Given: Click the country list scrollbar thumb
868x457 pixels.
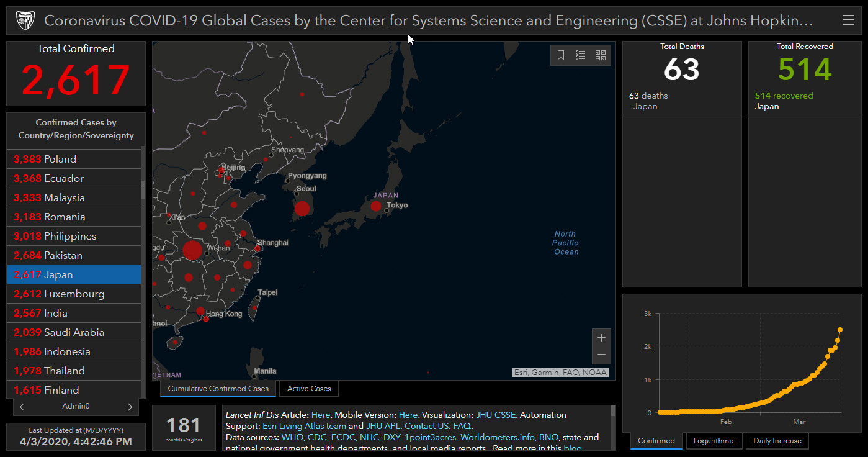Looking at the screenshot, I should coord(143,189).
